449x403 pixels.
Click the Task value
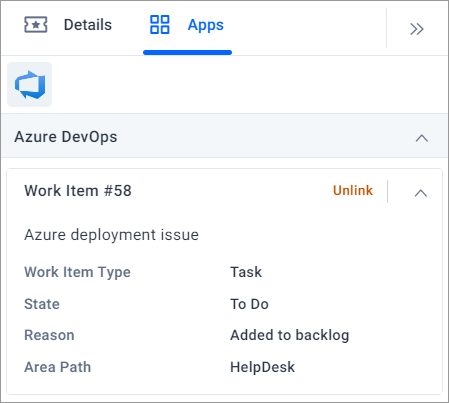(246, 272)
